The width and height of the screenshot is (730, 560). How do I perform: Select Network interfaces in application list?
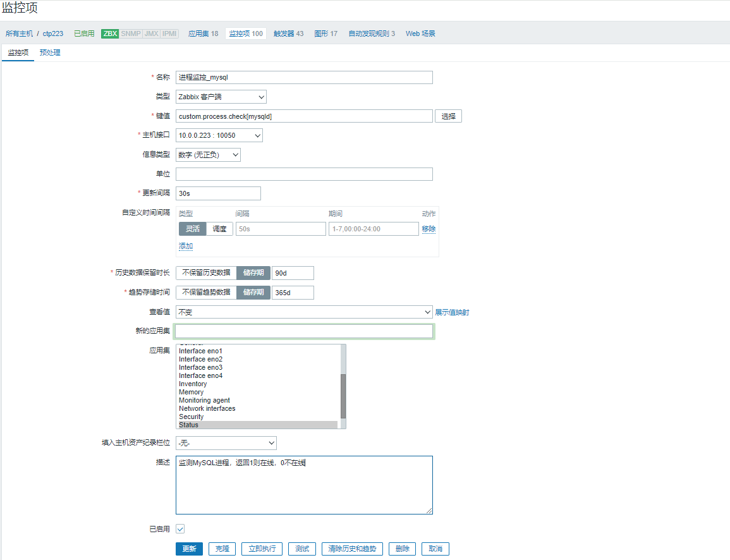(x=258, y=409)
